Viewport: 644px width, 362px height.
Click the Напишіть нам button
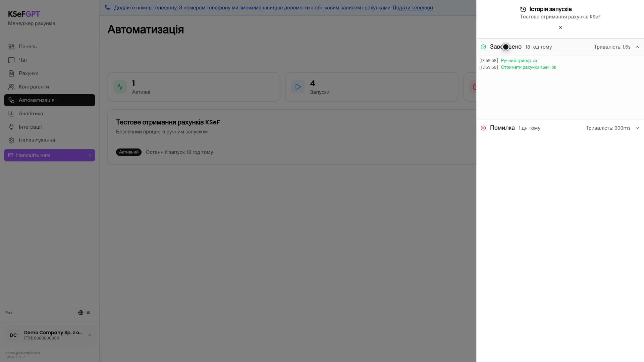coord(50,155)
